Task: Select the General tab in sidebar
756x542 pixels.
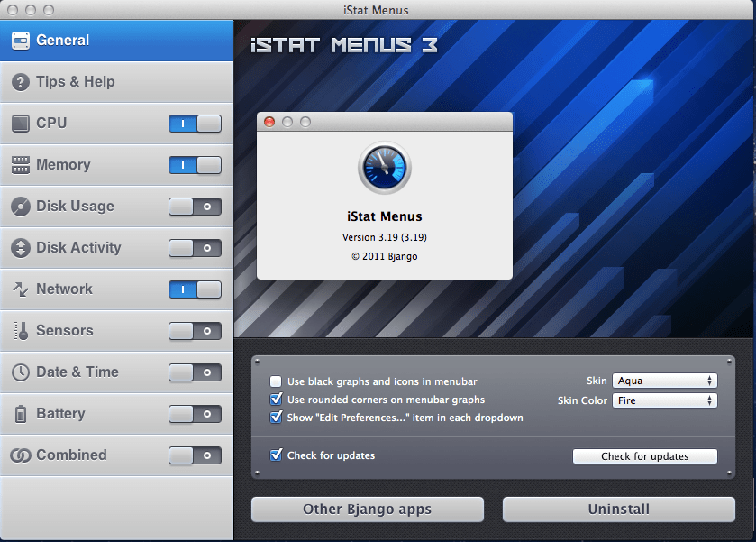Action: point(116,41)
